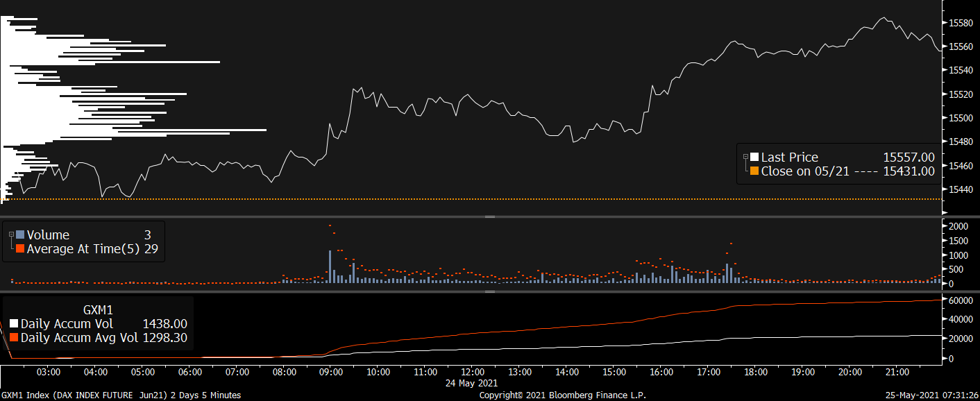Image resolution: width=980 pixels, height=401 pixels.
Task: Click the 18:00 time axis label
Action: click(756, 373)
